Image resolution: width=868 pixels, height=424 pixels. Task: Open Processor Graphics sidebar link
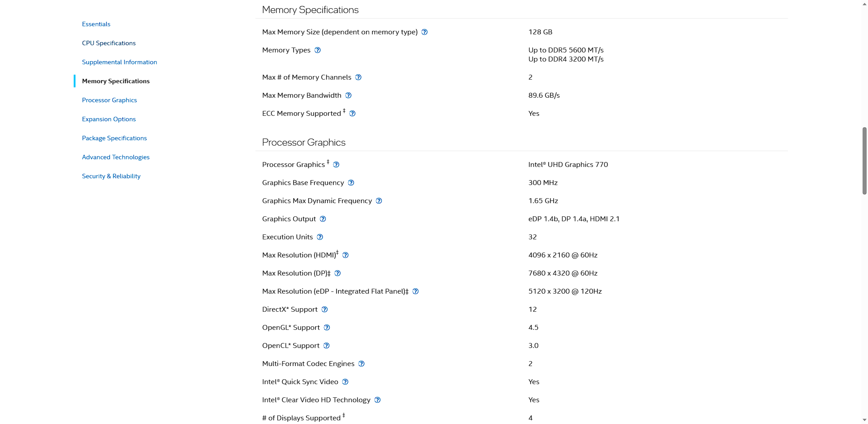(109, 100)
